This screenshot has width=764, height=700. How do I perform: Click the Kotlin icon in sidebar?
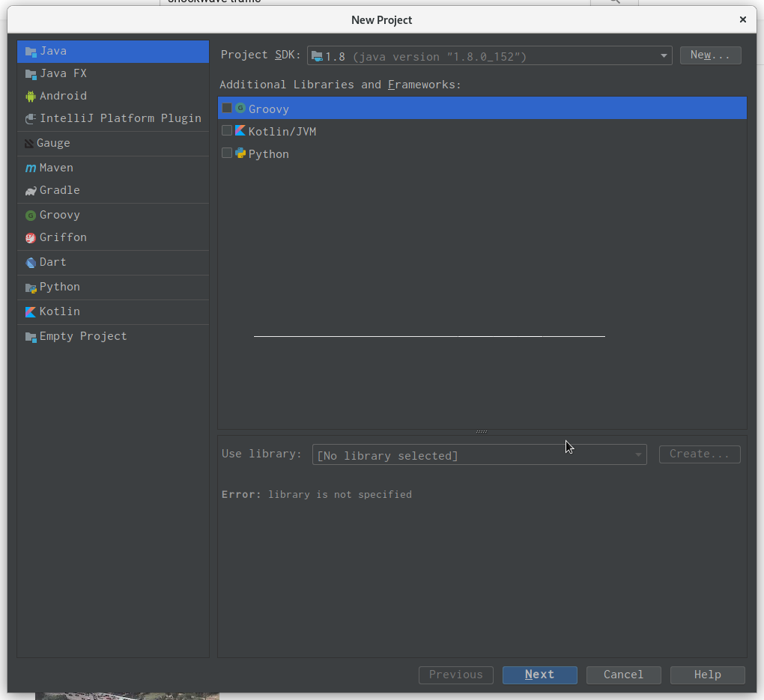31,311
